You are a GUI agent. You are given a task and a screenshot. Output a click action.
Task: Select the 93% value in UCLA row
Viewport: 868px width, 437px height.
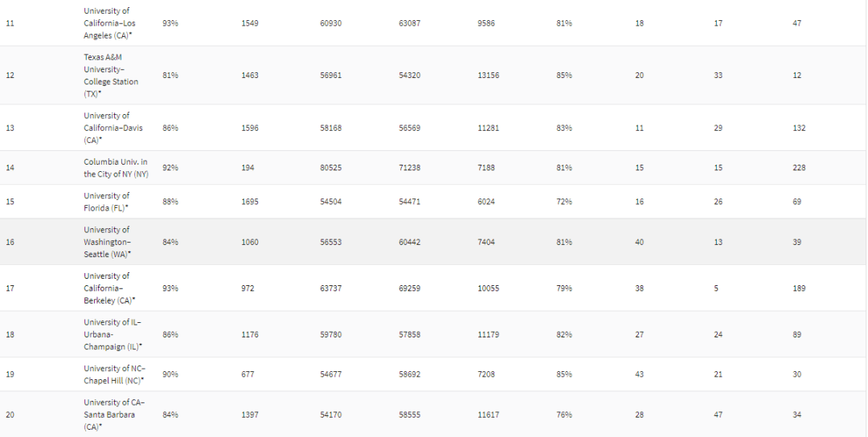tap(170, 23)
